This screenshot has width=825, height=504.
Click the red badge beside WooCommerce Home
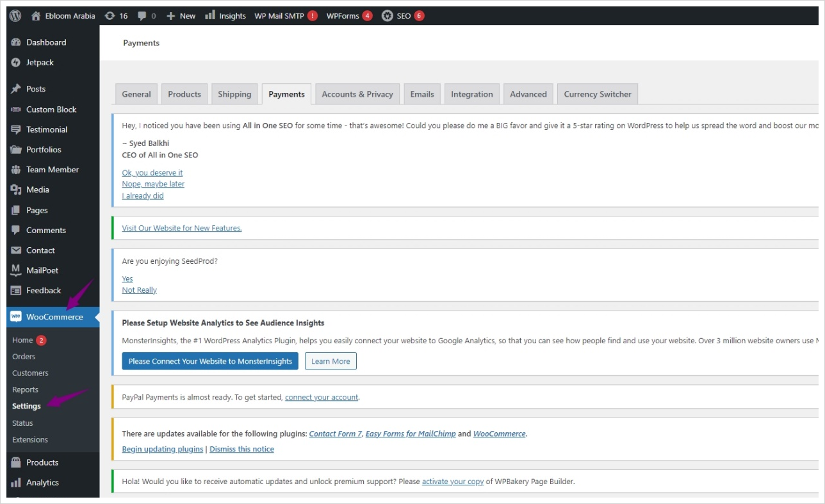(x=41, y=340)
